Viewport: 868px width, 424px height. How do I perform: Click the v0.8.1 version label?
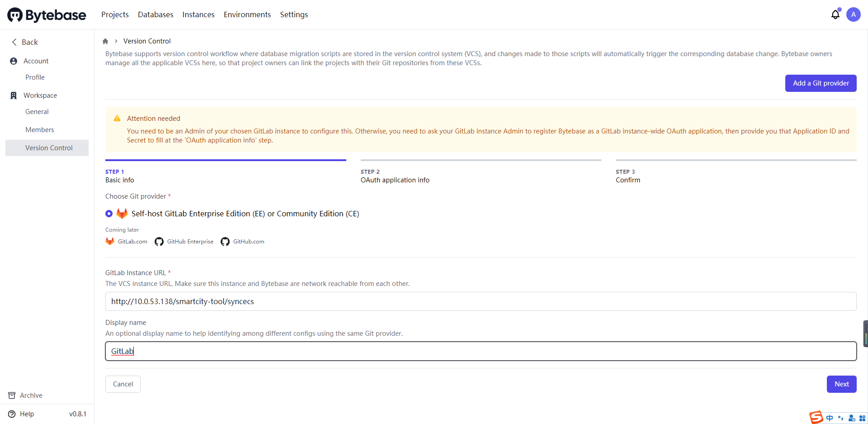pos(78,414)
